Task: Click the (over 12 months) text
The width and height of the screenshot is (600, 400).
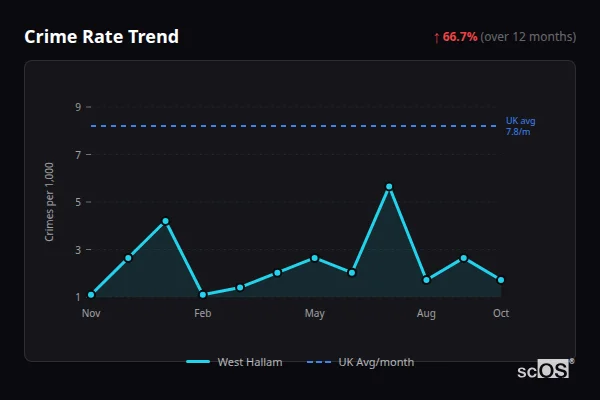Action: point(528,37)
